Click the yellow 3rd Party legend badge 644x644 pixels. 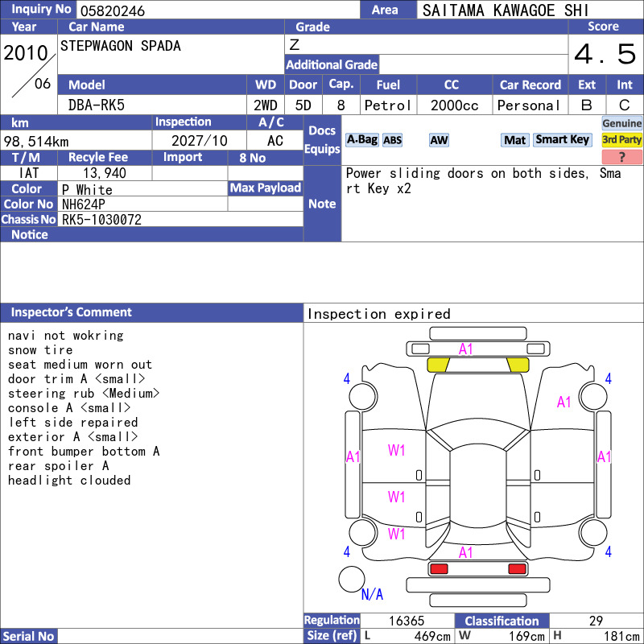point(621,140)
